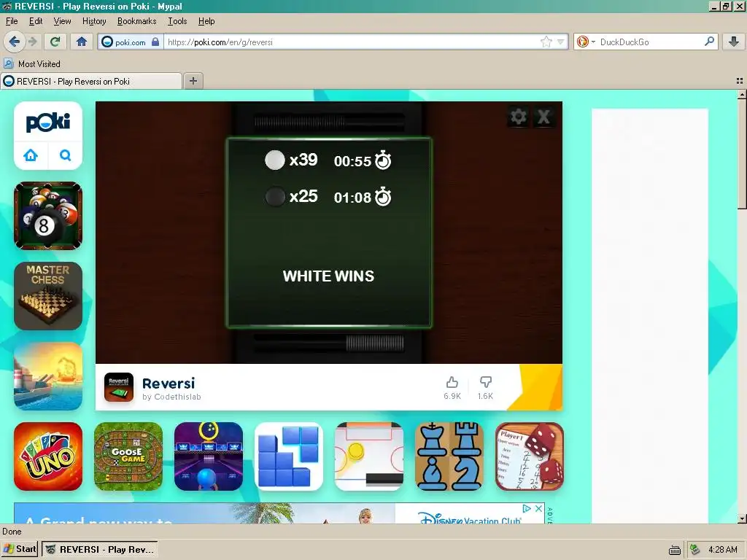Go to Poki home via house icon

pyautogui.click(x=31, y=155)
